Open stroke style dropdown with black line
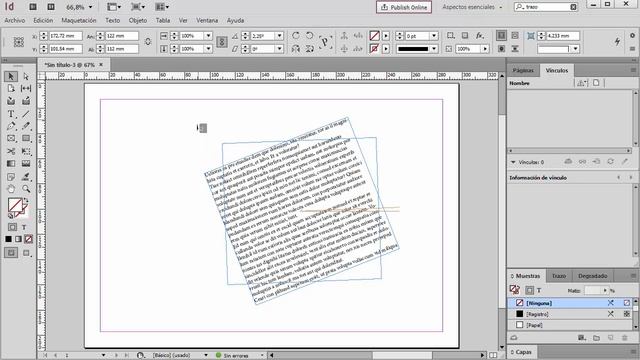640x360 pixels. (x=434, y=49)
